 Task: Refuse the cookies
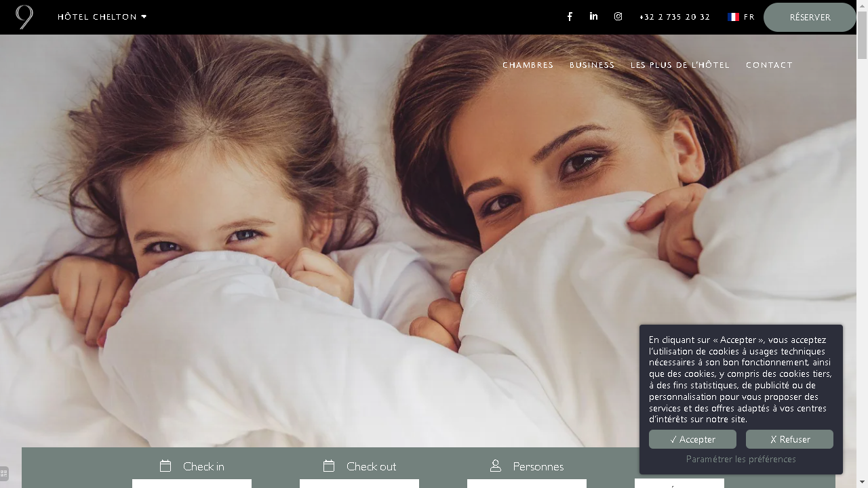click(x=789, y=439)
